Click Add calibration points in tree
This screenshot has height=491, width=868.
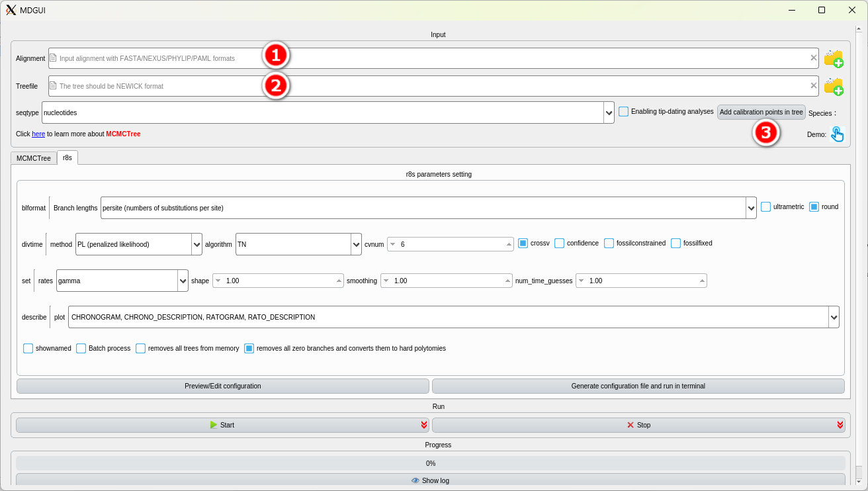(x=761, y=112)
